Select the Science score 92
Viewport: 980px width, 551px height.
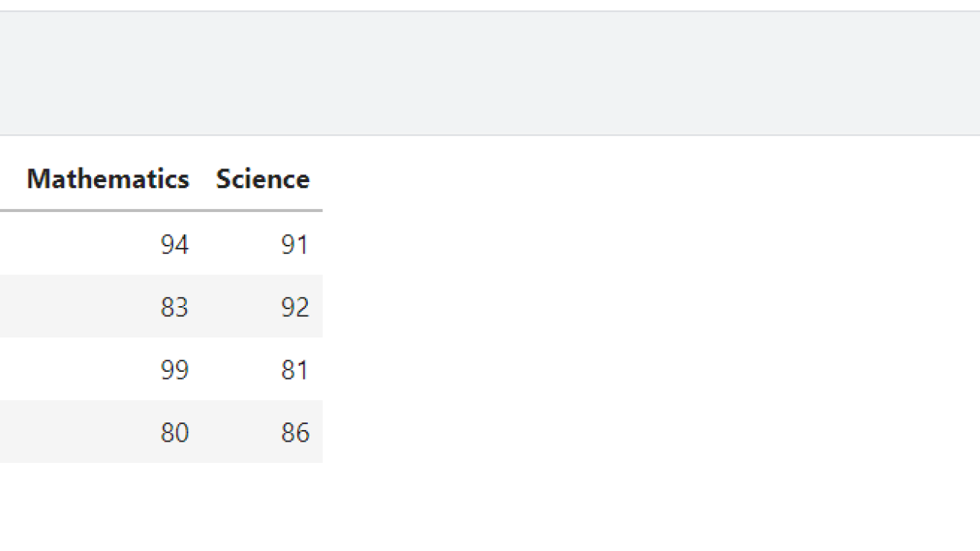point(295,307)
